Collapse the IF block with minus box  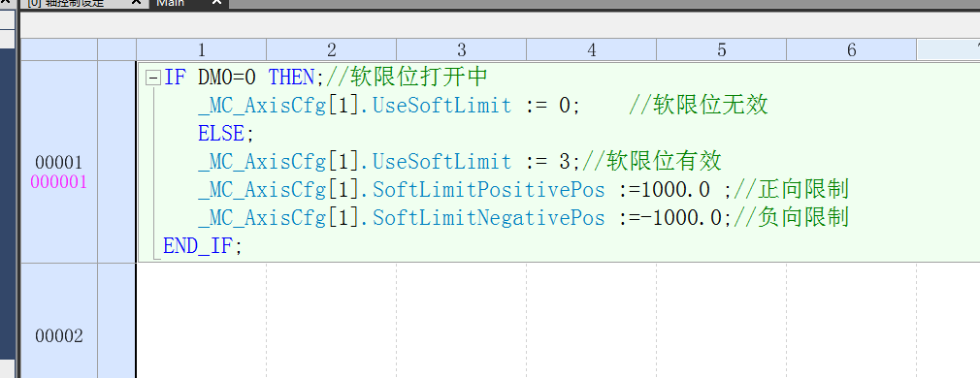pyautogui.click(x=153, y=79)
